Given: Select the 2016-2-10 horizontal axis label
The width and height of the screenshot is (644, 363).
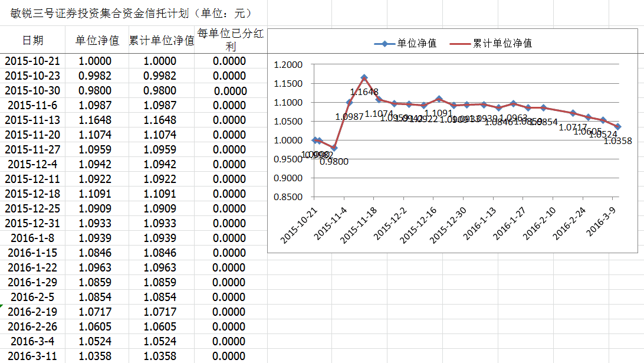Looking at the screenshot, I should 541,222.
